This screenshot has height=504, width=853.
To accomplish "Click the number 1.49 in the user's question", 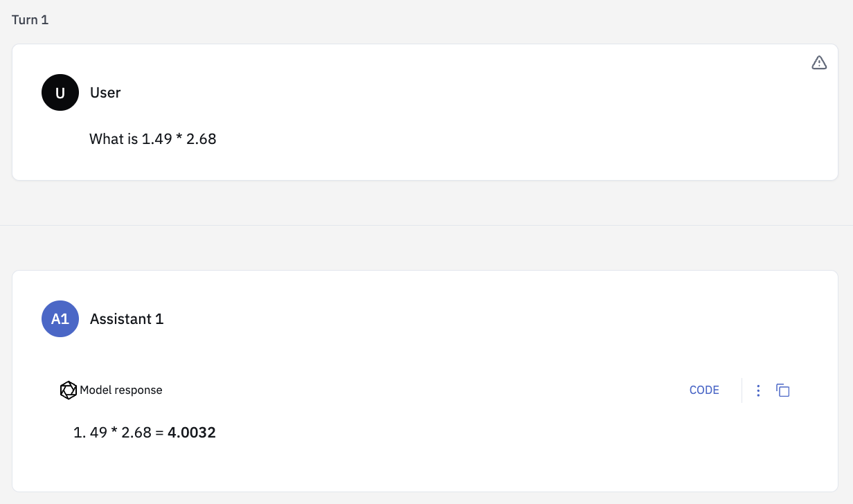I will pos(157,139).
